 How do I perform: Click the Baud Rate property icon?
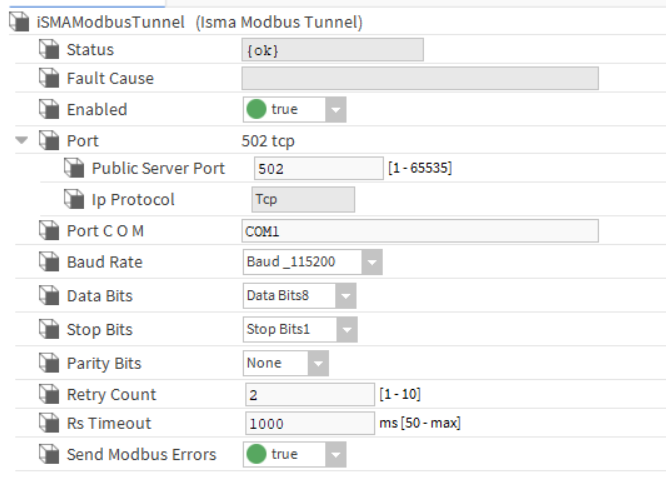(48, 263)
